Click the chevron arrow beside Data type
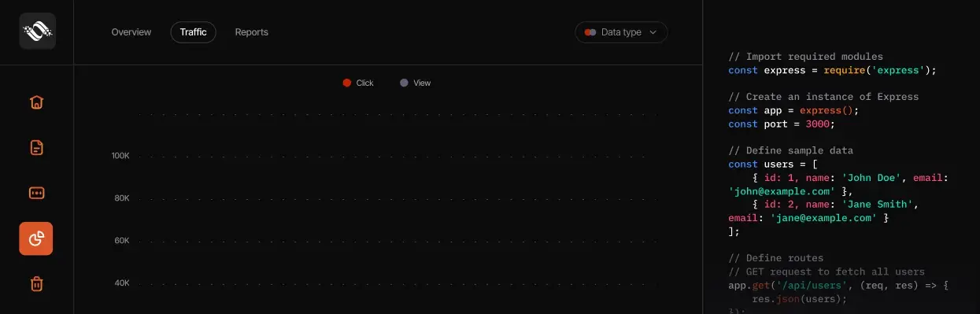Image resolution: width=980 pixels, height=314 pixels. pyautogui.click(x=653, y=32)
